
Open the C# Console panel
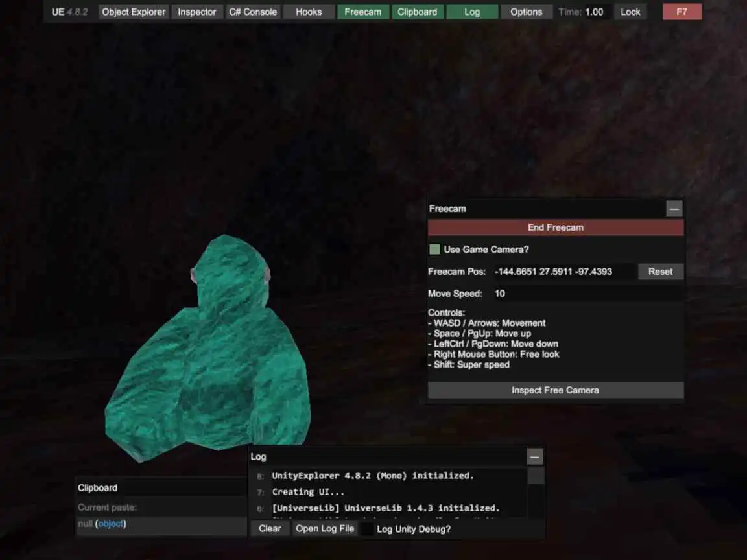point(253,12)
